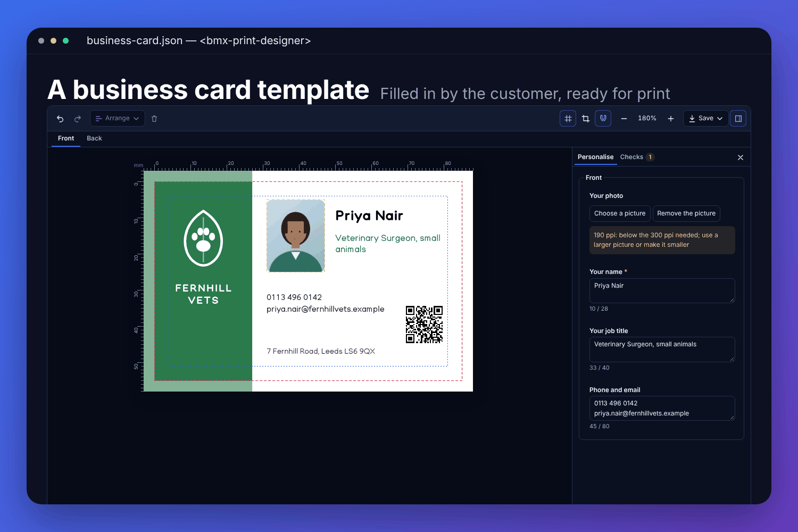Click the undo arrow icon
Image resolution: width=798 pixels, height=532 pixels.
coord(60,119)
